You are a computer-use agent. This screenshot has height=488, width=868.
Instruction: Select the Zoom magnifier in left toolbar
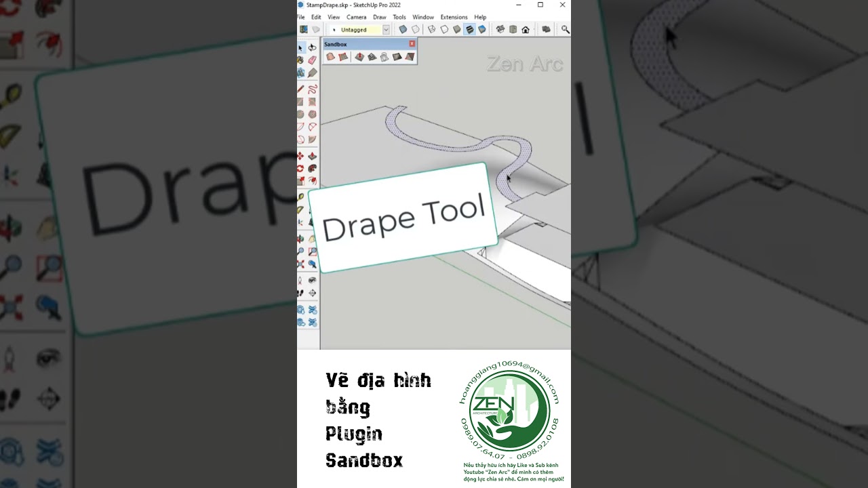pos(300,251)
